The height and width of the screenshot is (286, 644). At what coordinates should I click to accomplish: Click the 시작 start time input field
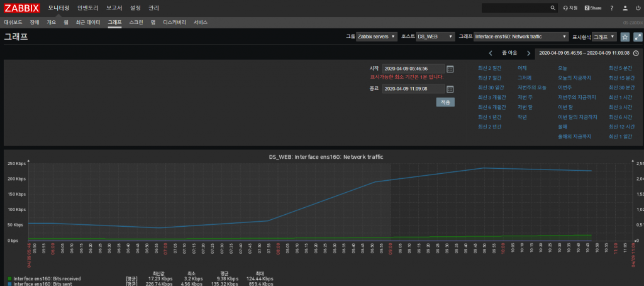pyautogui.click(x=413, y=69)
